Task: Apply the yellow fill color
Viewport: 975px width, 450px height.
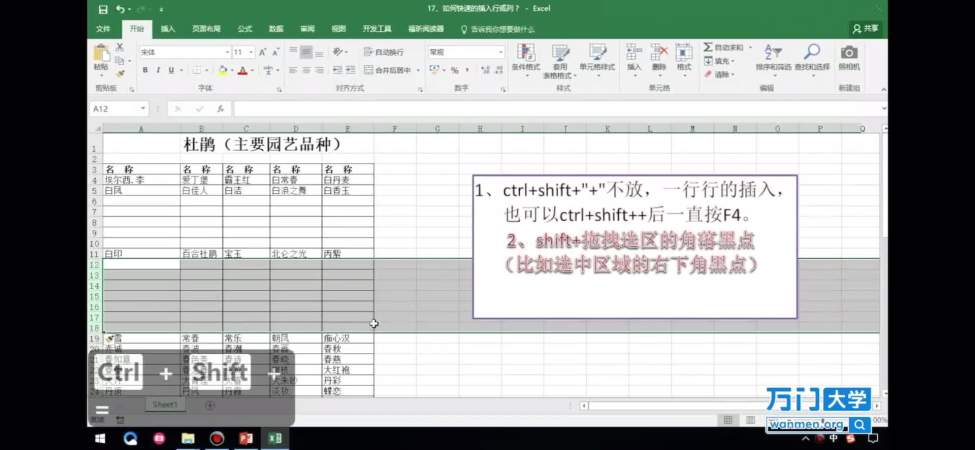Action: tap(223, 70)
